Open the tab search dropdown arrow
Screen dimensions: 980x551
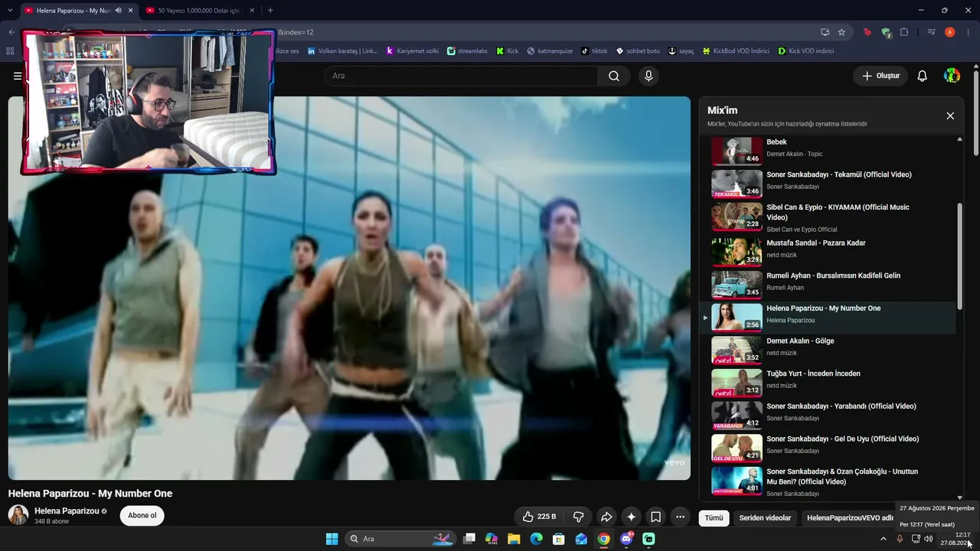pyautogui.click(x=10, y=11)
